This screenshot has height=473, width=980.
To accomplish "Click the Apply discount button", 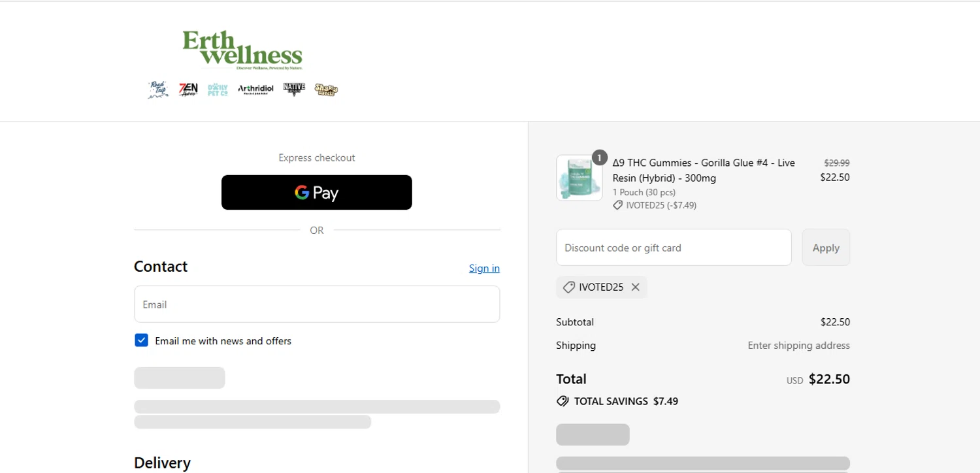I will click(826, 248).
